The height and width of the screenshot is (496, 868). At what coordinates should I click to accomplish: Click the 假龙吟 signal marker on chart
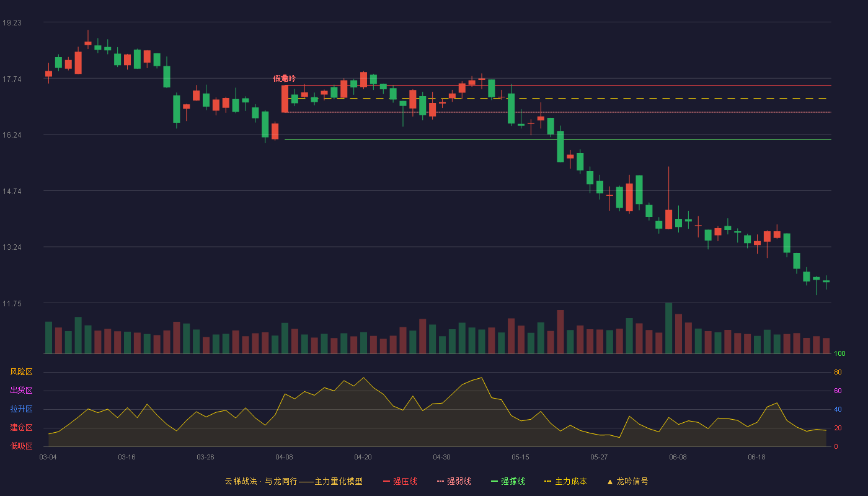(x=285, y=78)
